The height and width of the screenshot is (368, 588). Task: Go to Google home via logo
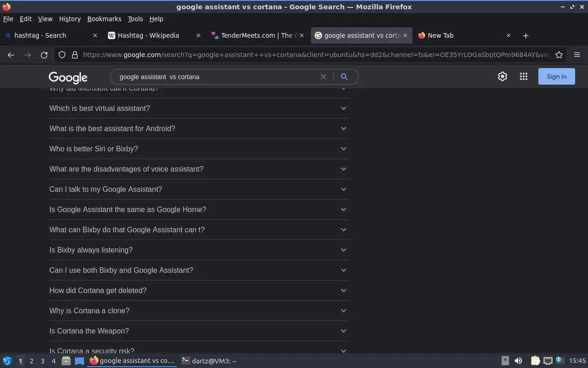pyautogui.click(x=68, y=77)
